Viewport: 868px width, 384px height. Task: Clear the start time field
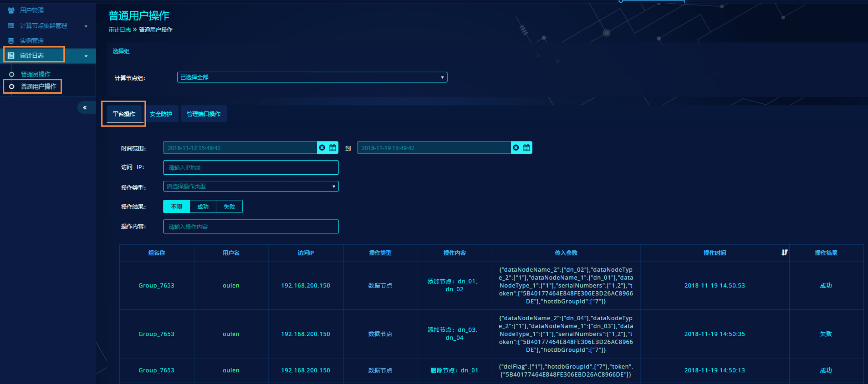[x=322, y=148]
